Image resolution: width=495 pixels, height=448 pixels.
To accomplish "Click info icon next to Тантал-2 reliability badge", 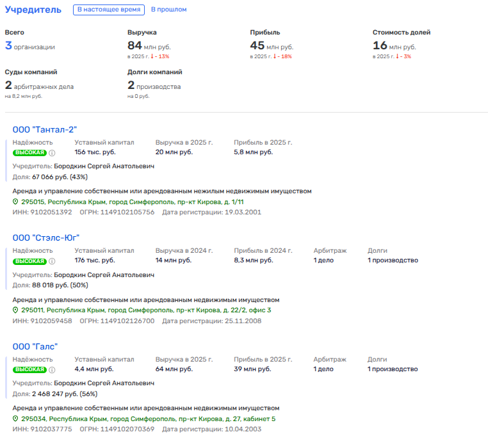I will 53,153.
